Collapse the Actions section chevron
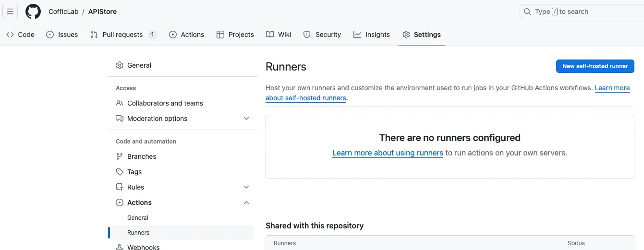Image resolution: width=644 pixels, height=250 pixels. point(246,202)
